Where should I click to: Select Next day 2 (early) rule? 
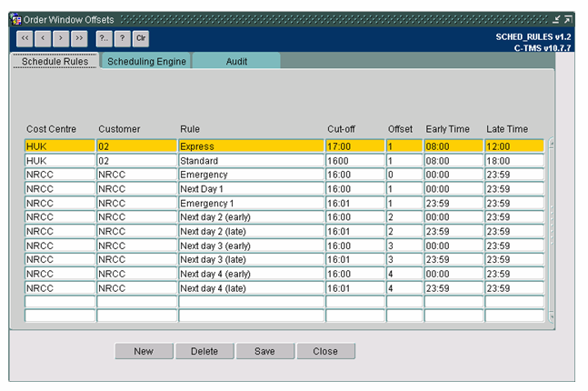(251, 217)
